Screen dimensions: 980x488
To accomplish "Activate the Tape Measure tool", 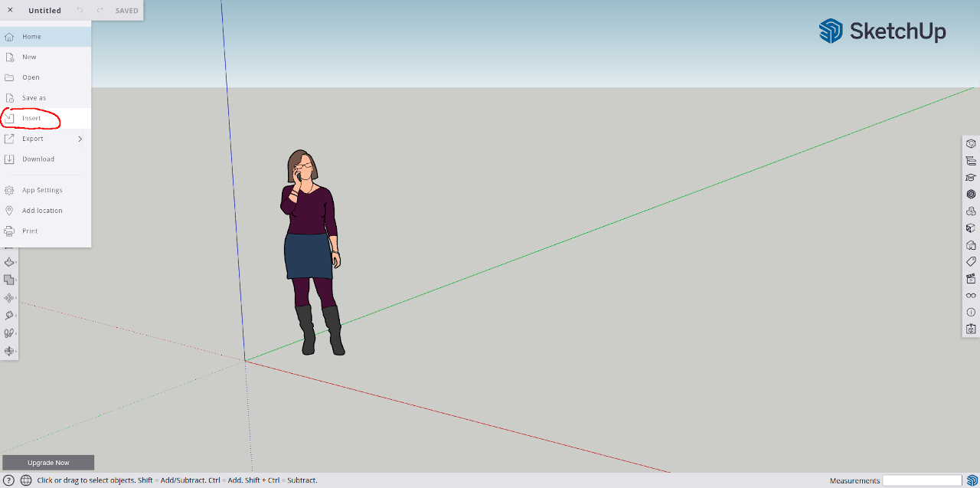I will click(10, 315).
